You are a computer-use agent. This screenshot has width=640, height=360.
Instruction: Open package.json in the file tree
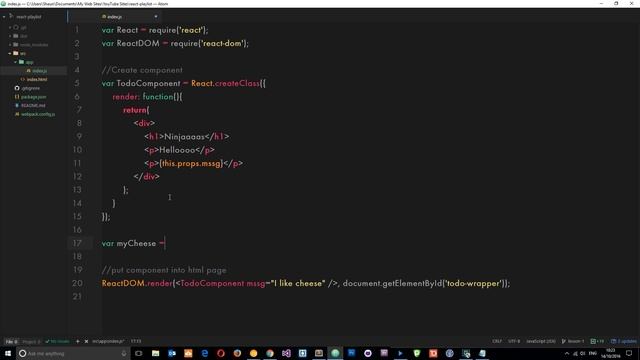(33, 97)
